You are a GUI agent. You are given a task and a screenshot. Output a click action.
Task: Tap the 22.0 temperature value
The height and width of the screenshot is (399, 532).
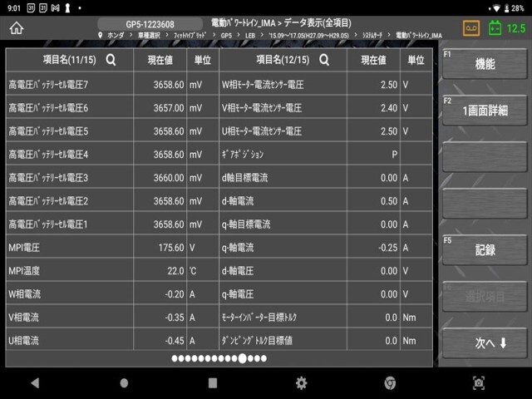[175, 271]
